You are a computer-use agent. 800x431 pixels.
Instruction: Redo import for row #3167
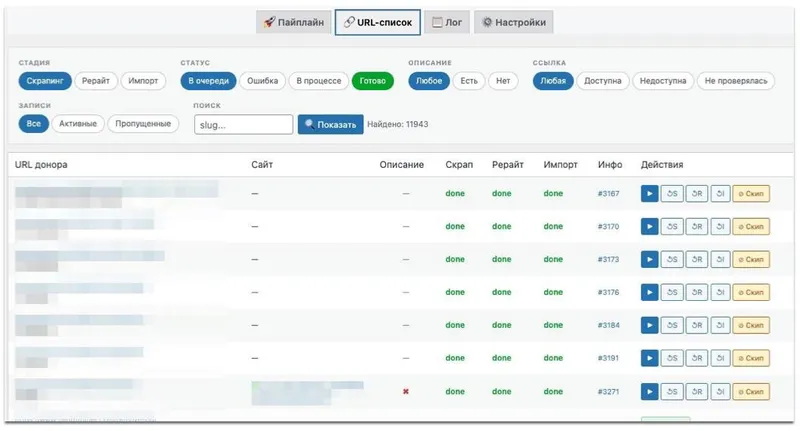(x=720, y=194)
